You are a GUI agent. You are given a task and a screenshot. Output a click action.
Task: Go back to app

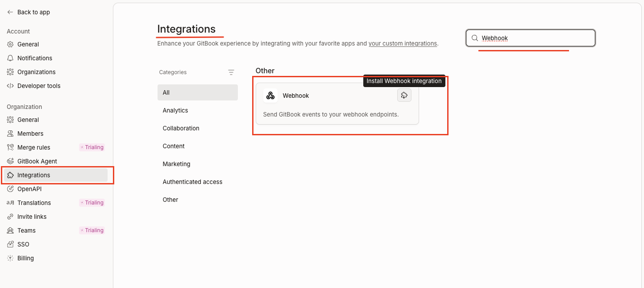(29, 12)
